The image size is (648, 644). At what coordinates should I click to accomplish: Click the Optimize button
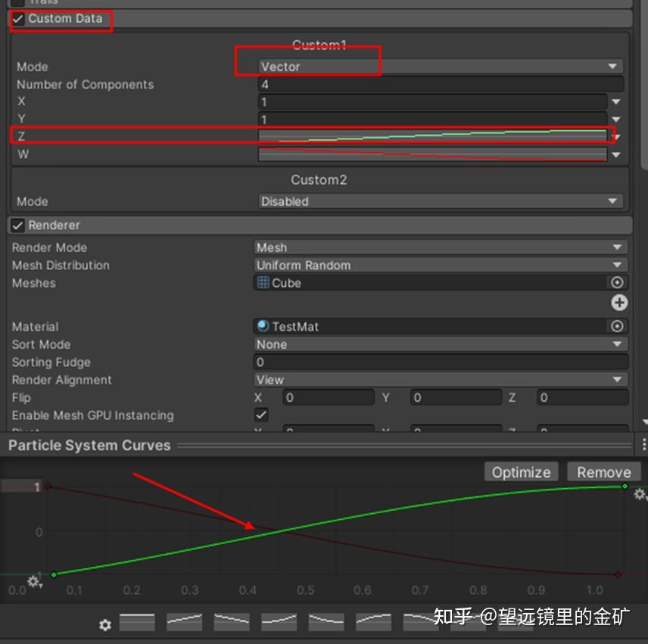(521, 471)
